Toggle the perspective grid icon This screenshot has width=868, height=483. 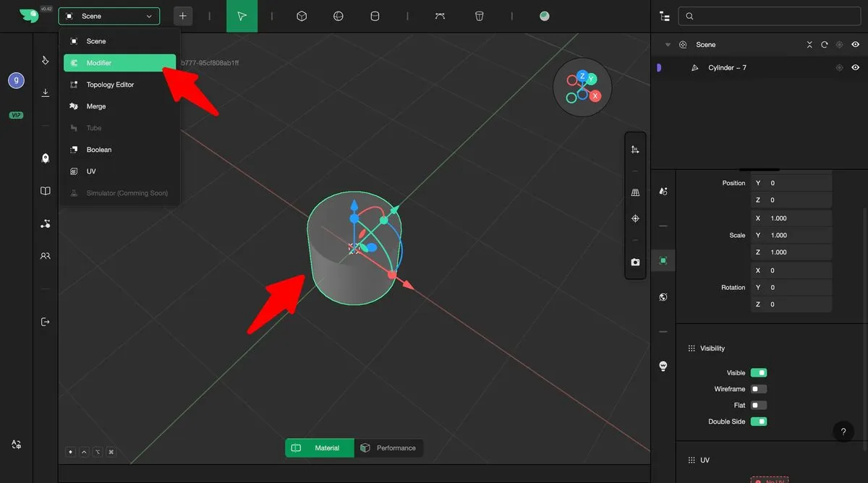(635, 193)
